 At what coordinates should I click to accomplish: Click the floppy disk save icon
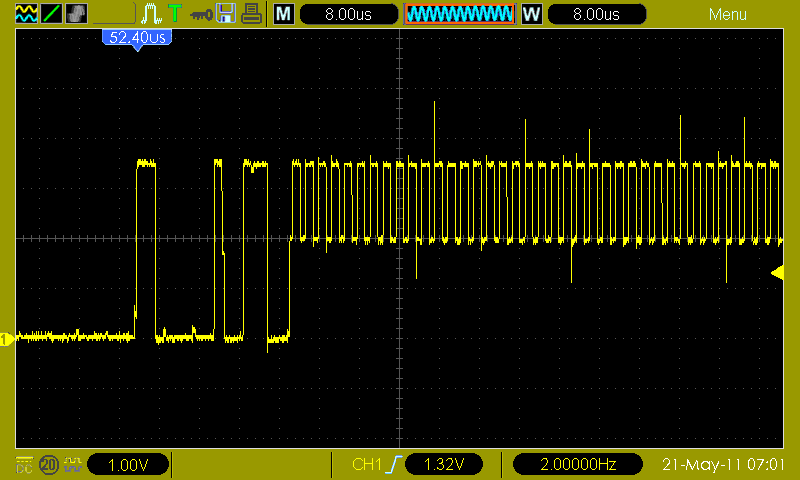[x=226, y=14]
